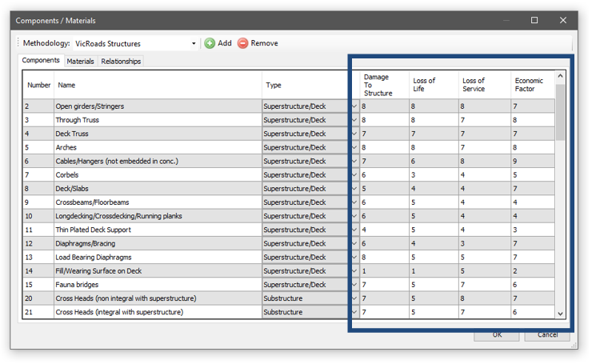Open Type dropdown for Corbels row
The image size is (596, 364).
tap(354, 175)
